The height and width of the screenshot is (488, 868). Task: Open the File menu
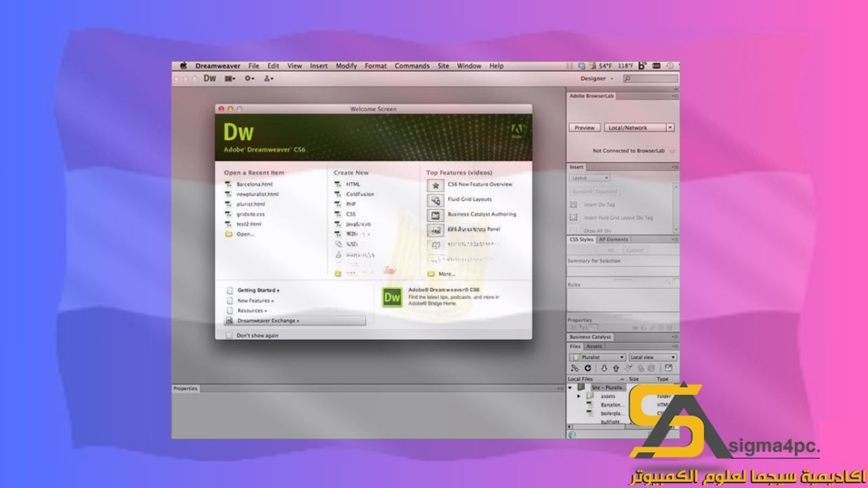click(x=254, y=66)
